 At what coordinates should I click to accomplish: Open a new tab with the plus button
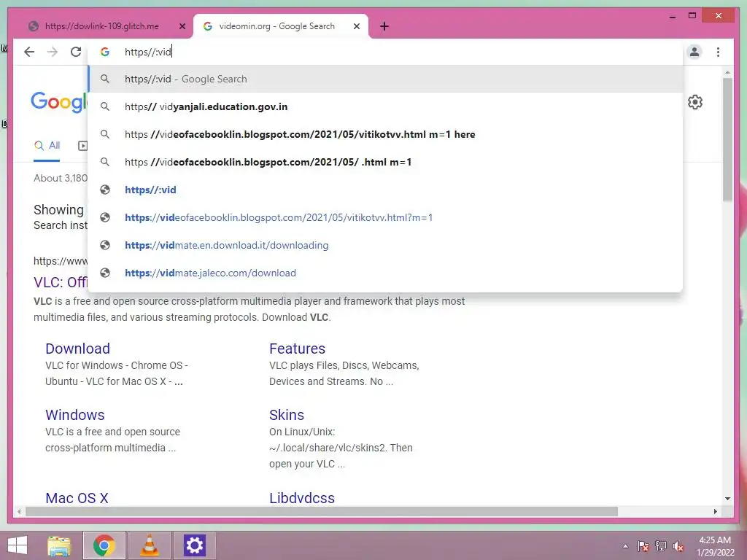[384, 26]
